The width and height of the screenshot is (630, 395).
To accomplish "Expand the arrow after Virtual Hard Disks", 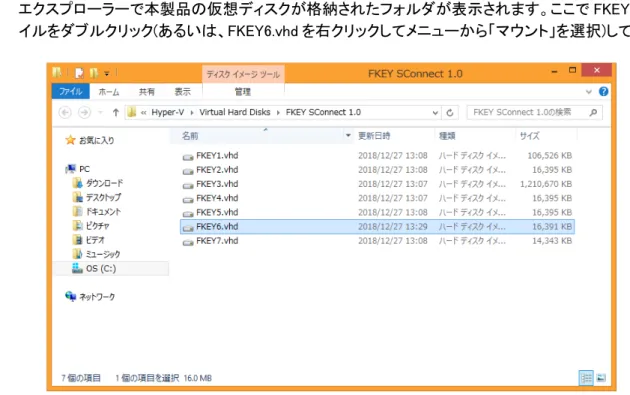I will point(278,113).
